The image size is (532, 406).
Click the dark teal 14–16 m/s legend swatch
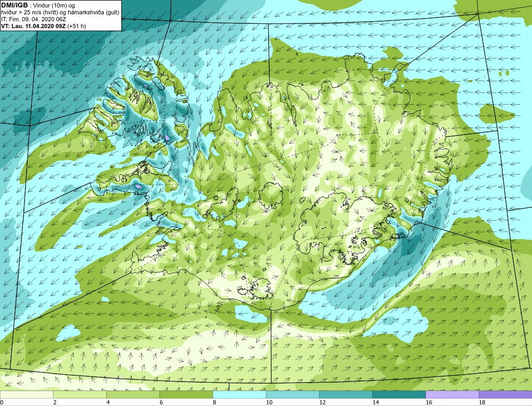(x=399, y=394)
